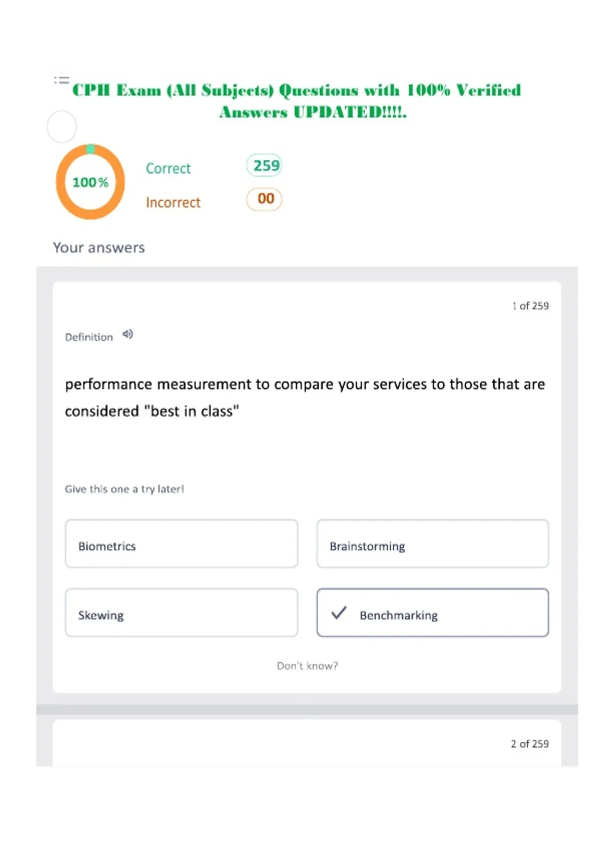Select the Skewing answer option
613x868 pixels.
coord(181,613)
